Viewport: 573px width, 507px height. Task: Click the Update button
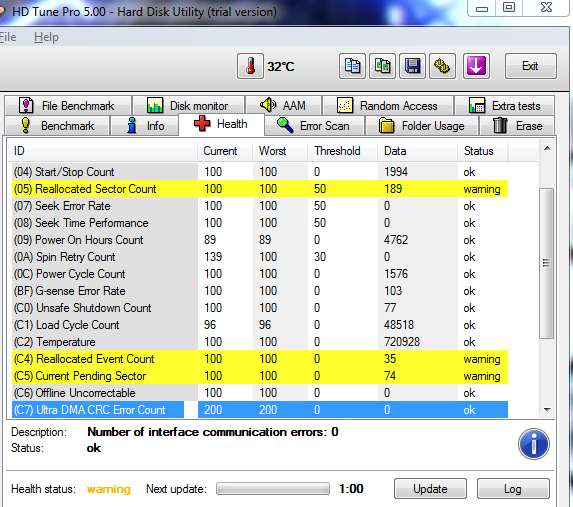point(430,489)
